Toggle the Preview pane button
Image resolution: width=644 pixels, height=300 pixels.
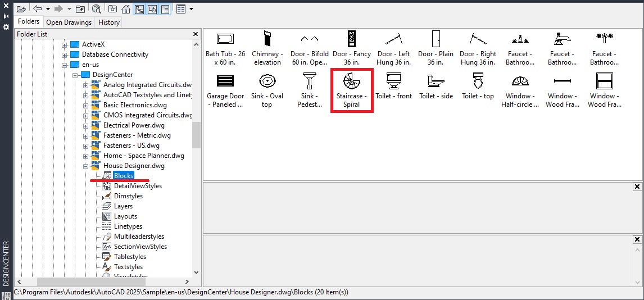click(152, 9)
